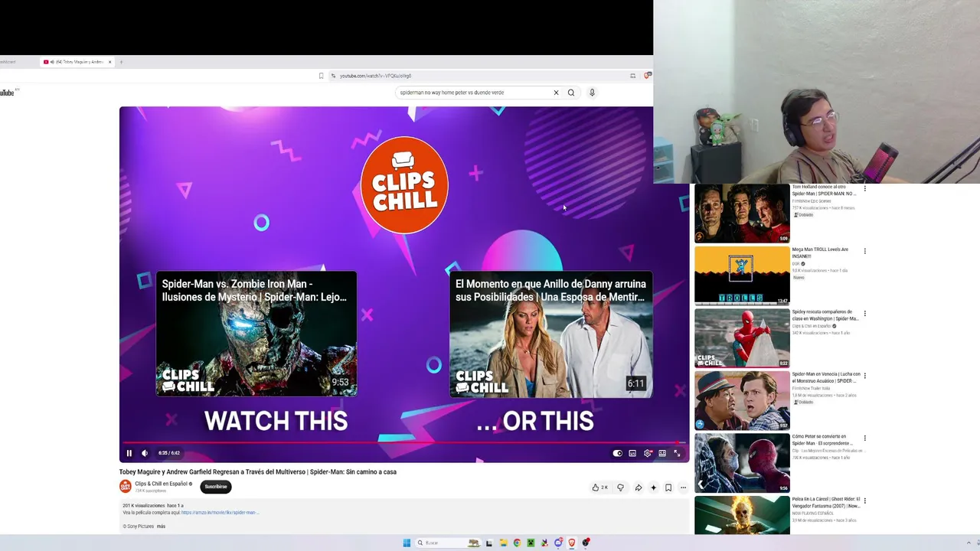This screenshot has width=980, height=551.
Task: Open the player settings gear
Action: coord(648,453)
